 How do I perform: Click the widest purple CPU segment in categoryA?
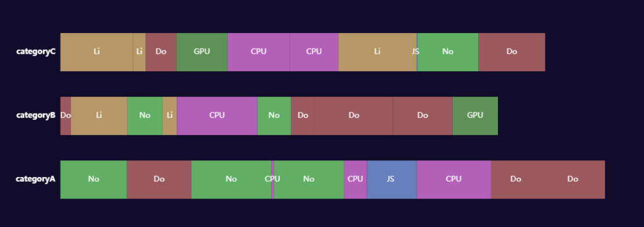[x=454, y=180]
